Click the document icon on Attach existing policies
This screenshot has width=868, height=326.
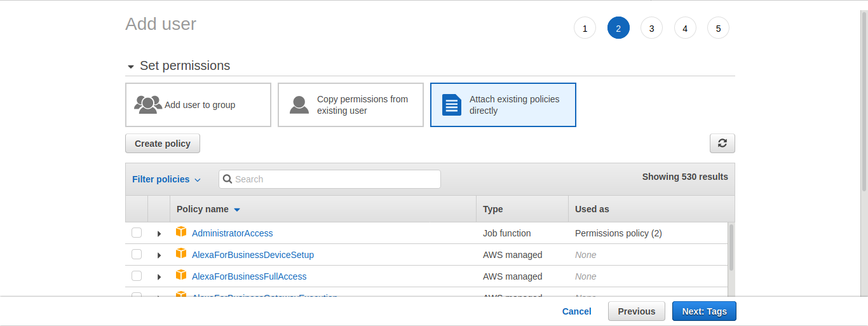(452, 105)
